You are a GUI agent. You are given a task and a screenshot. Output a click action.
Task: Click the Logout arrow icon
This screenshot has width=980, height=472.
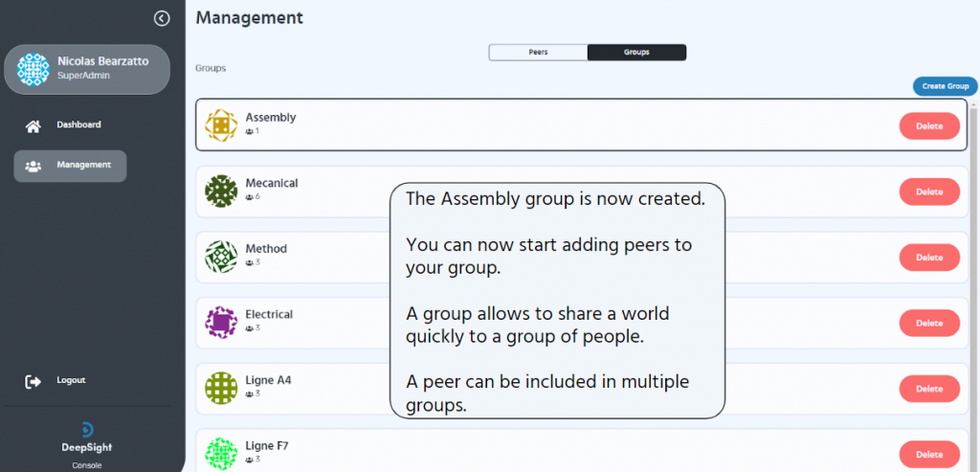pyautogui.click(x=33, y=381)
